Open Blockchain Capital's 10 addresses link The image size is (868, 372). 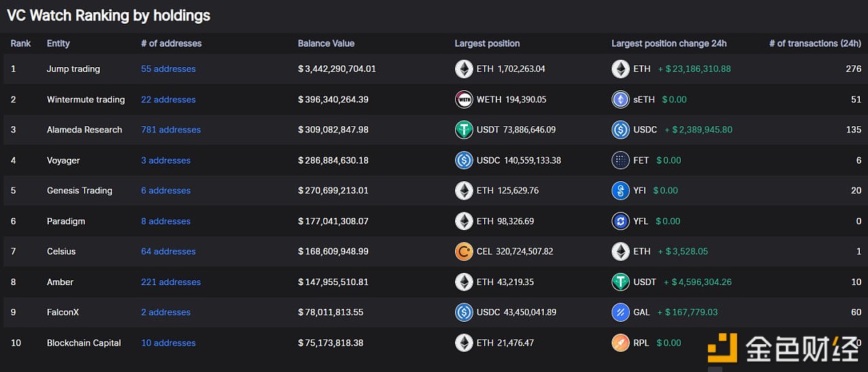pos(168,343)
